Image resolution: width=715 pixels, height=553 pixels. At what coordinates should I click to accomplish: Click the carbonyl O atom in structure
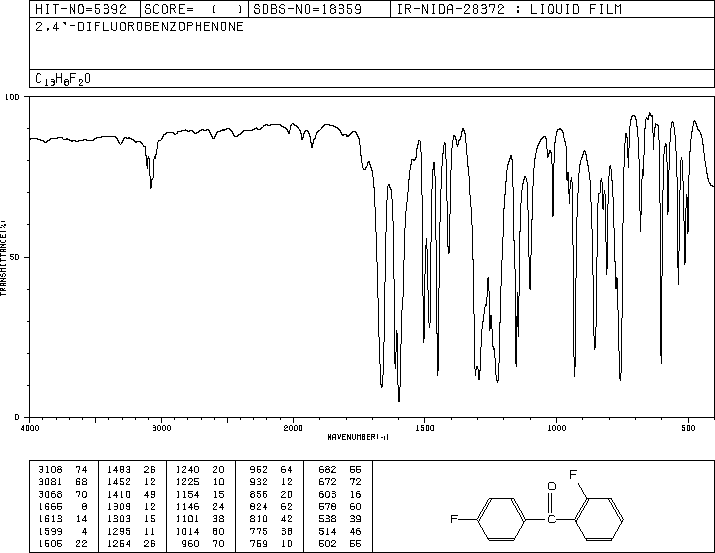point(552,486)
